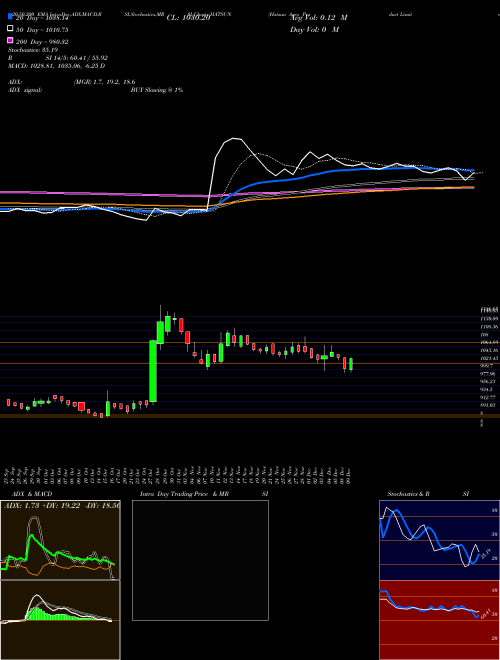Click the 'Day Vol: 0 M' label
Image resolution: width=500 pixels, height=660 pixels.
coord(314,29)
